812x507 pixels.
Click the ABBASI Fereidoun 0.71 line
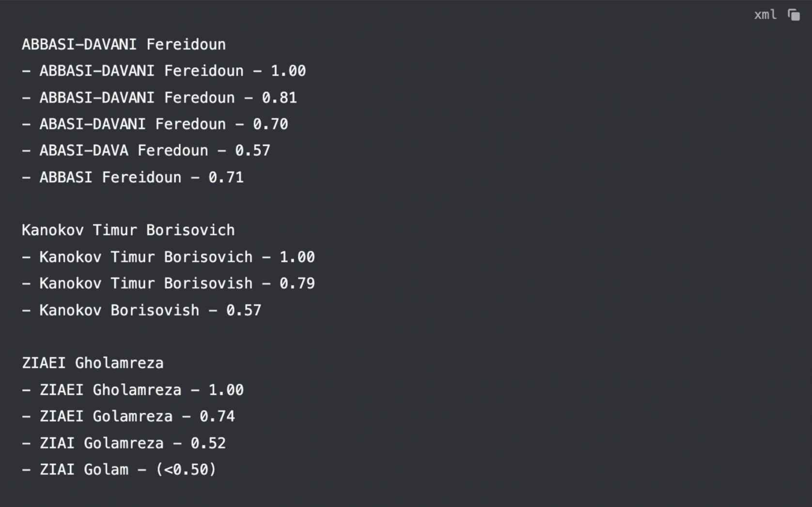pos(133,177)
